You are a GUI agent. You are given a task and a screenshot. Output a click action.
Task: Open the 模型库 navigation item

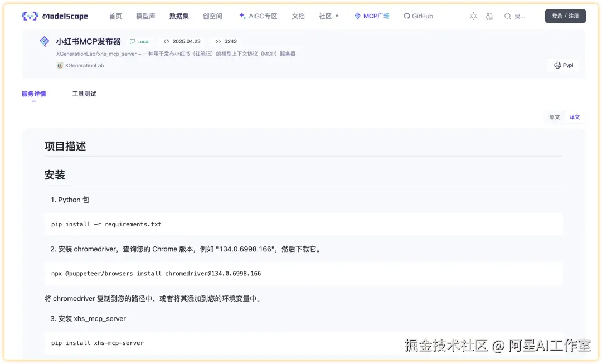click(145, 16)
